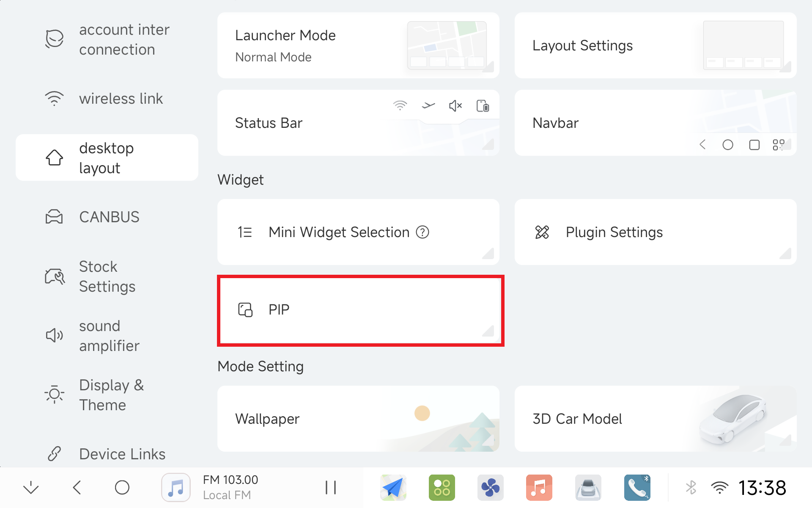Open Device Links section

tap(107, 454)
